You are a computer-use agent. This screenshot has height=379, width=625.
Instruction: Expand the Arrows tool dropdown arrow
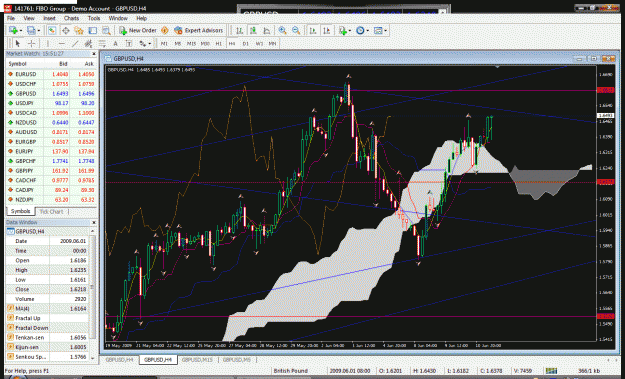point(149,43)
